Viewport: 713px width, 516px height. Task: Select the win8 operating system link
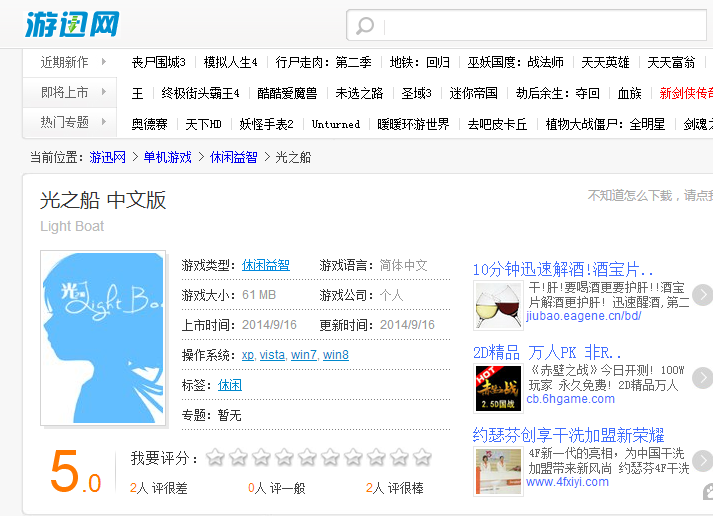[x=336, y=355]
